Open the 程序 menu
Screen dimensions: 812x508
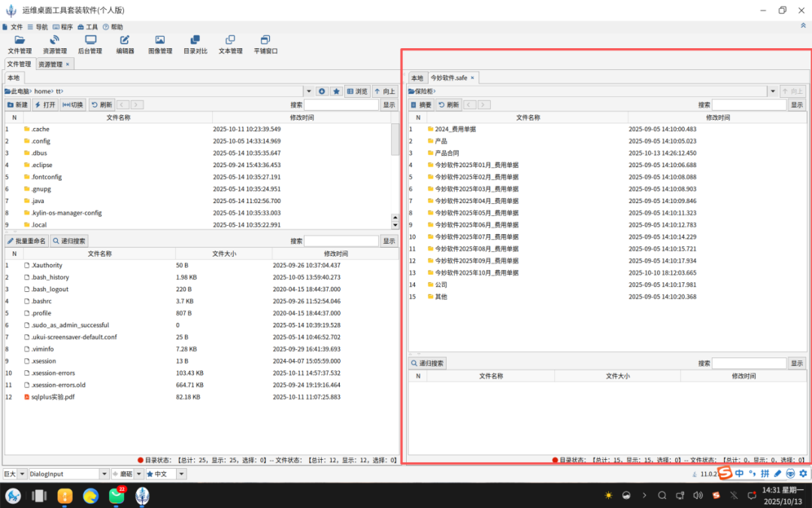point(62,27)
